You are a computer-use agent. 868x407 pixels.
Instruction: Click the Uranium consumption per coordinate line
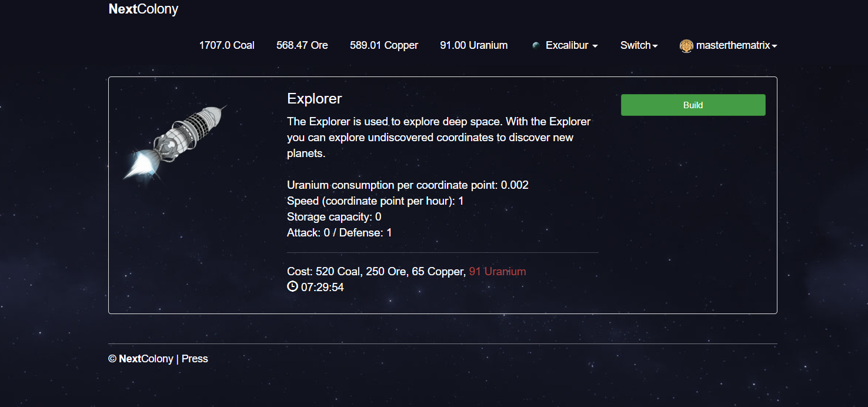pyautogui.click(x=408, y=185)
